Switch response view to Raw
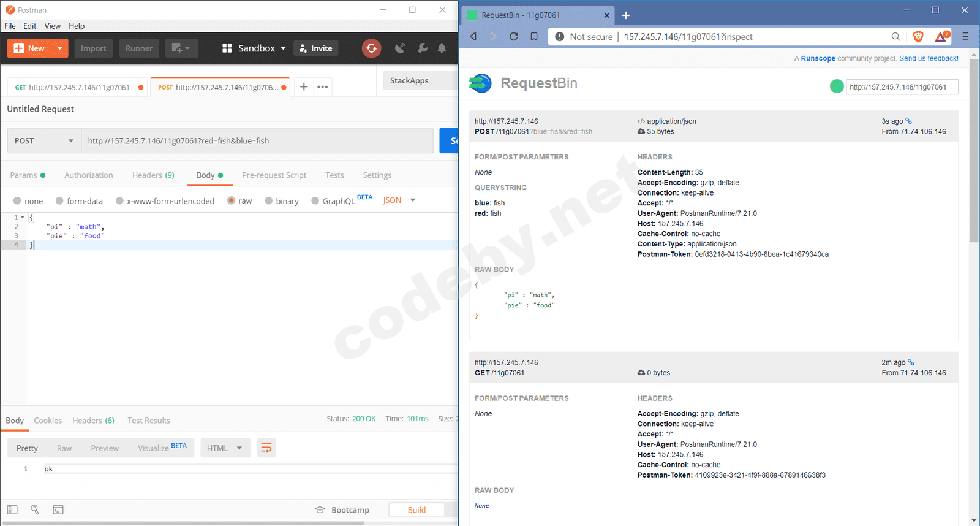 coord(64,448)
